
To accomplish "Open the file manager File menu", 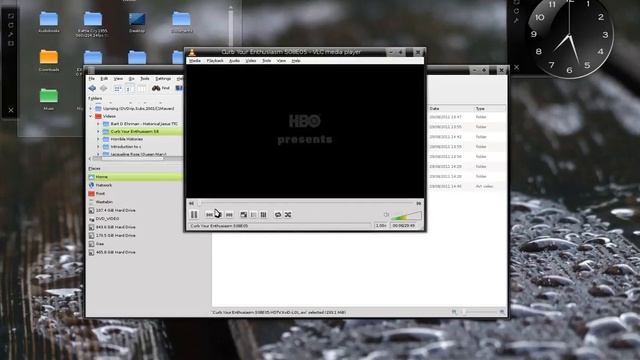I will (x=92, y=78).
